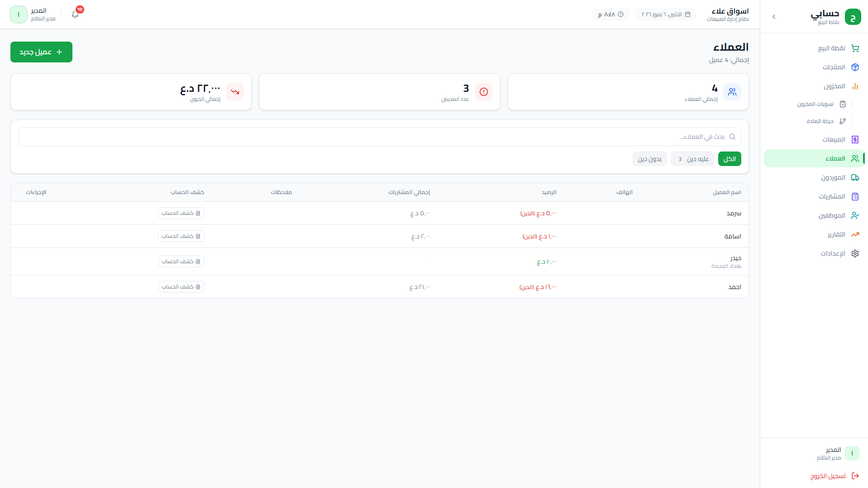Open الموردون using the truck icon

tap(854, 177)
